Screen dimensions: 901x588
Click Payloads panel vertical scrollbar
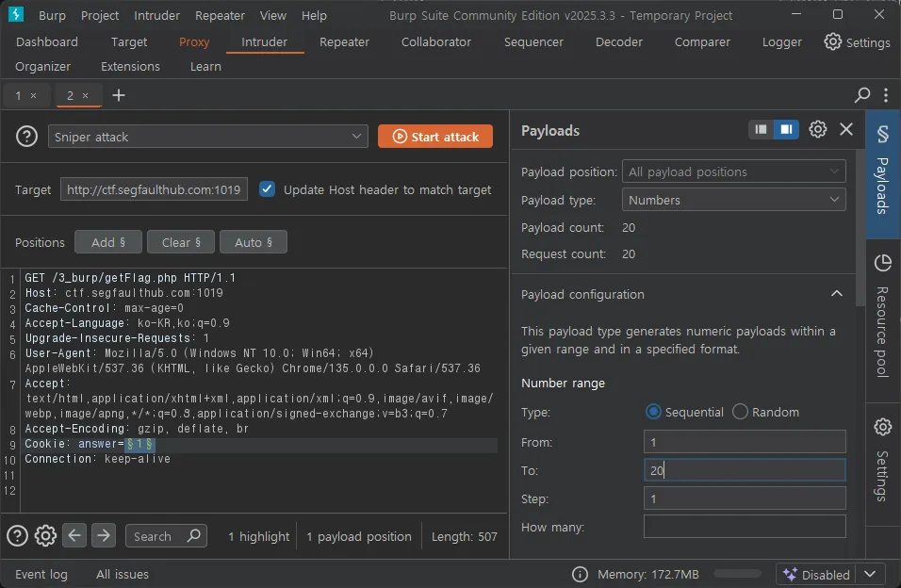[x=860, y=228]
